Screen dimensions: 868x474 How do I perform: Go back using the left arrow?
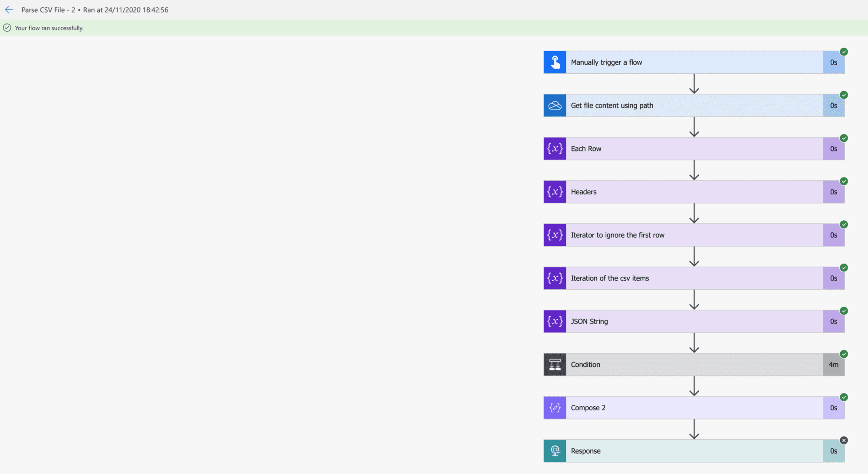point(9,10)
